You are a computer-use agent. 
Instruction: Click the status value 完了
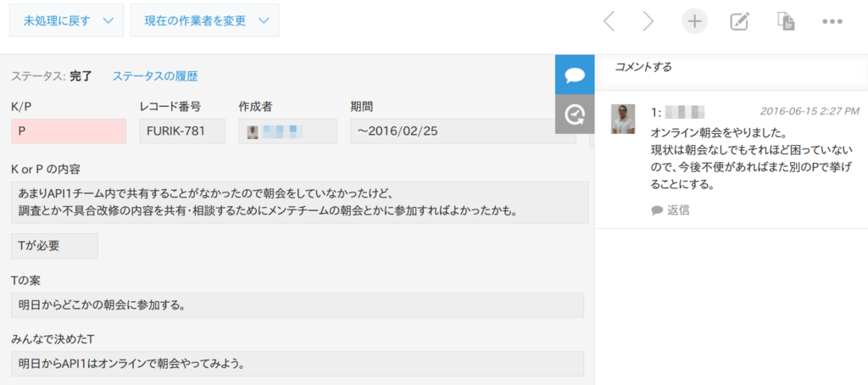pos(81,76)
